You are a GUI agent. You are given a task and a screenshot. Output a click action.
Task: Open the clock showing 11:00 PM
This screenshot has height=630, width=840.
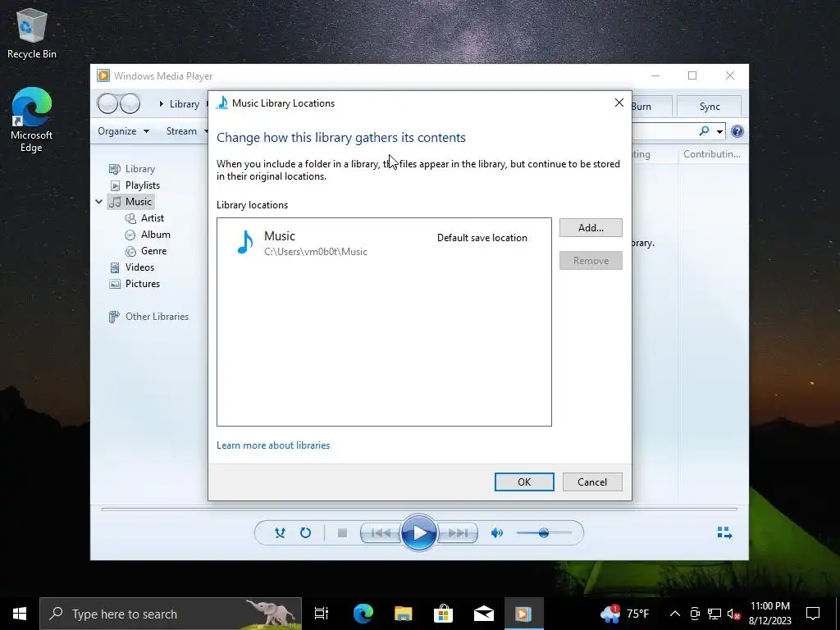click(769, 614)
